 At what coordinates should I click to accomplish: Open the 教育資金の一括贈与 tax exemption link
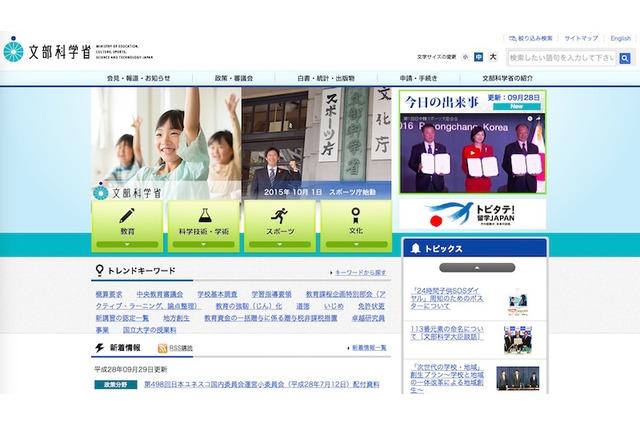tap(271, 318)
